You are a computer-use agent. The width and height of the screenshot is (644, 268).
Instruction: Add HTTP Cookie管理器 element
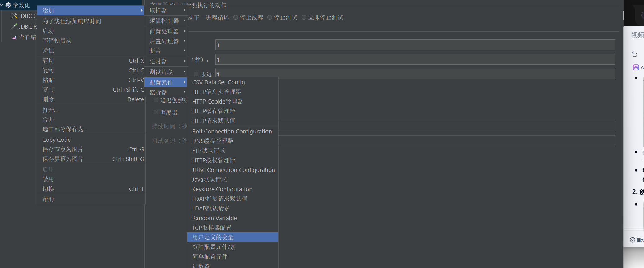coord(233,101)
